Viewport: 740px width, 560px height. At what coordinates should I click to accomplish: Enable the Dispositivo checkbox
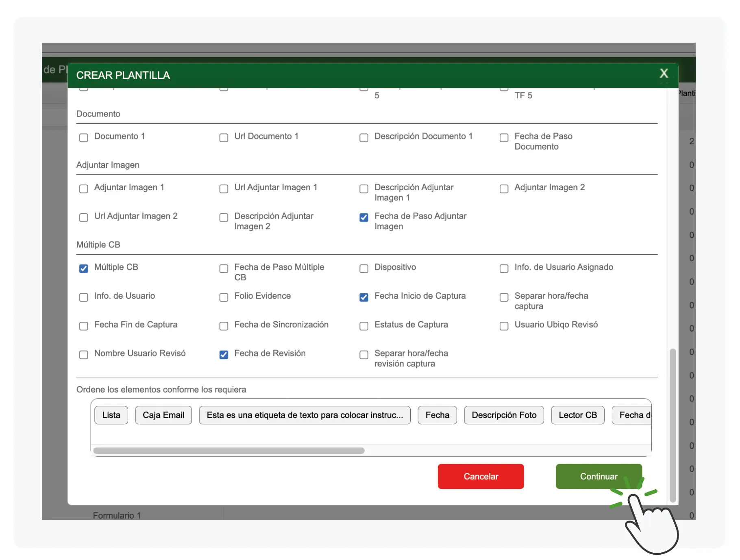[364, 269]
